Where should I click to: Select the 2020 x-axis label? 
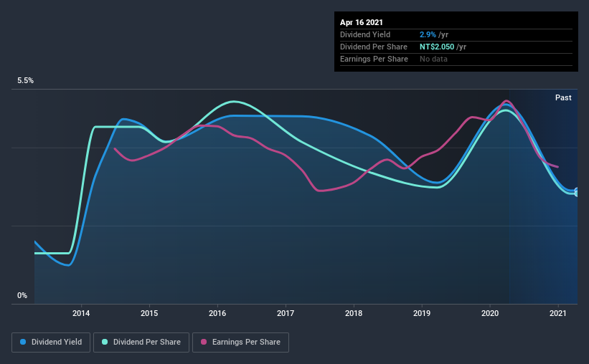coord(490,313)
